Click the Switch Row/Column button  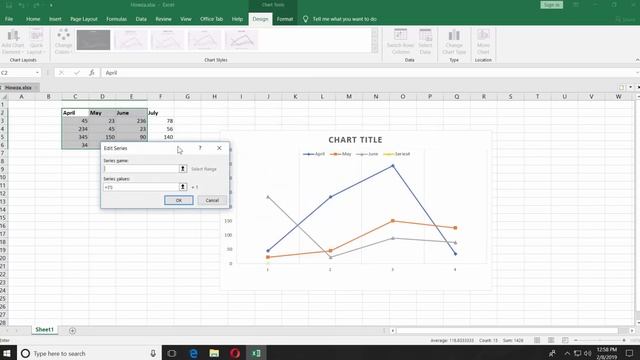pyautogui.click(x=400, y=42)
